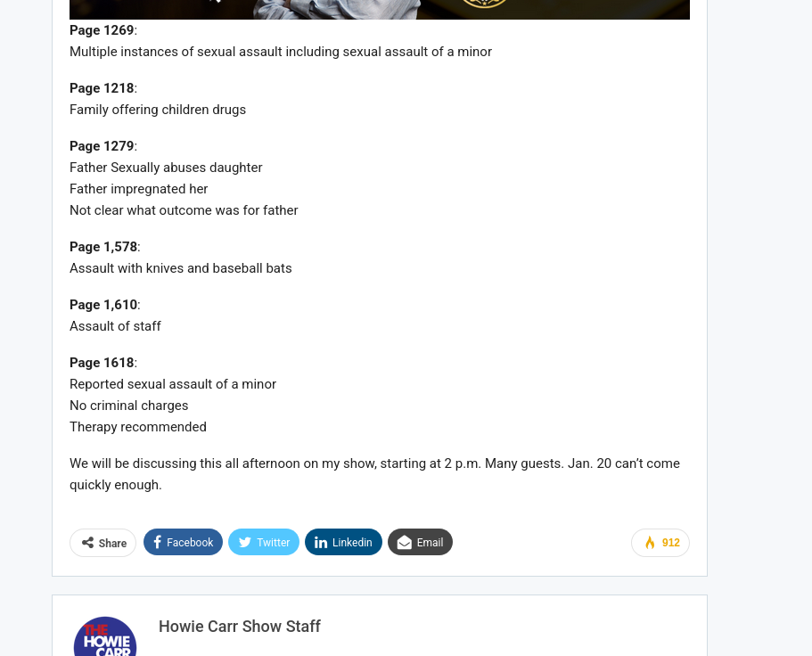Click the 'Share' text label
Screen dimensions: 812x656
pyautogui.click(x=112, y=543)
